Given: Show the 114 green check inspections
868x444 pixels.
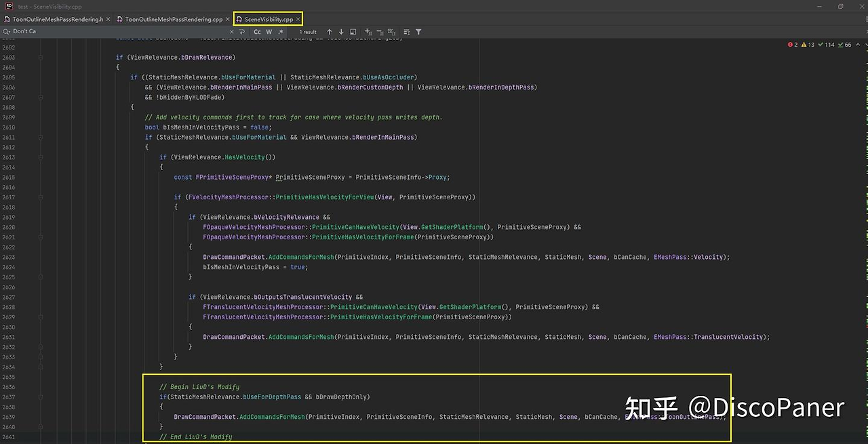Looking at the screenshot, I should point(826,45).
